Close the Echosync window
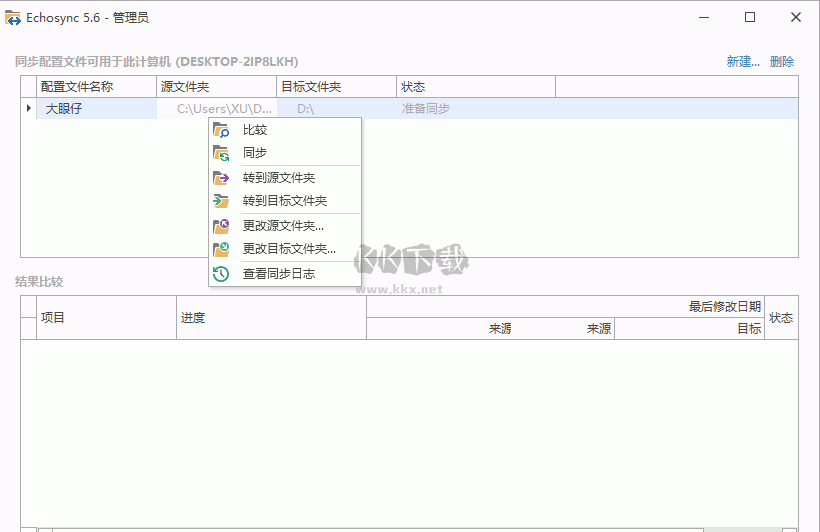Image resolution: width=820 pixels, height=532 pixels. click(x=796, y=17)
